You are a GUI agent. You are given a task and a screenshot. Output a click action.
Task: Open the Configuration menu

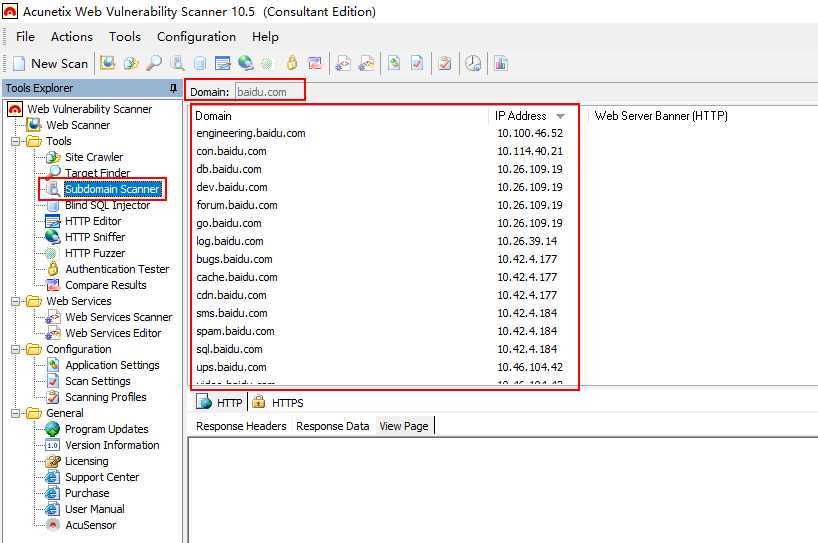196,37
